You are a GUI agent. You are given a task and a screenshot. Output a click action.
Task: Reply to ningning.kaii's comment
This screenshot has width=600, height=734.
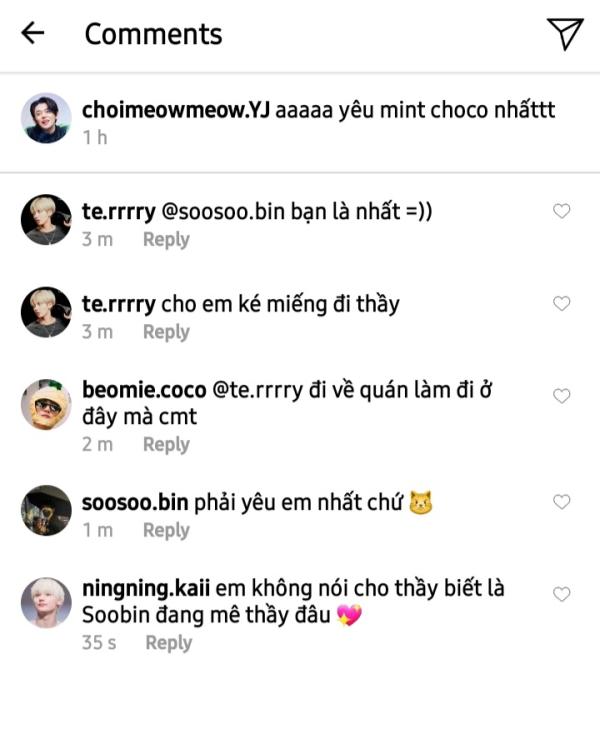coord(168,643)
